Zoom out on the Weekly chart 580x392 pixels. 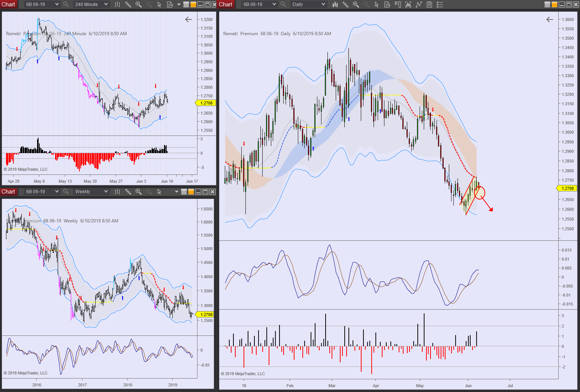[x=149, y=191]
